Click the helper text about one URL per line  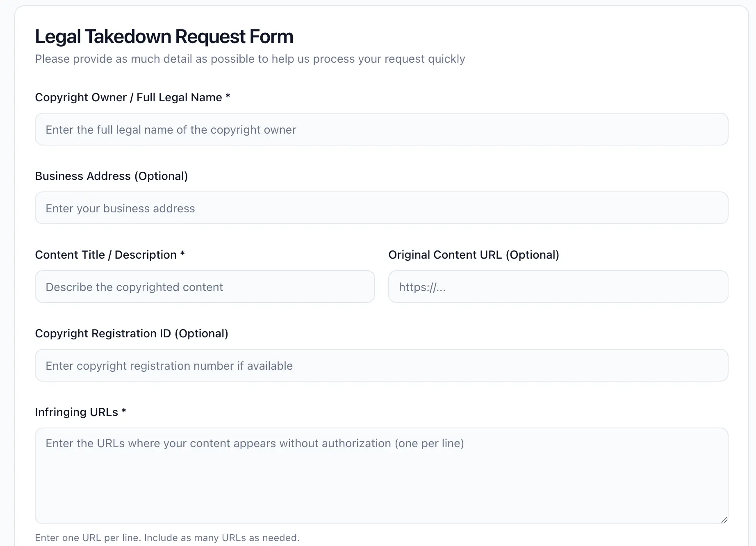[x=167, y=537]
